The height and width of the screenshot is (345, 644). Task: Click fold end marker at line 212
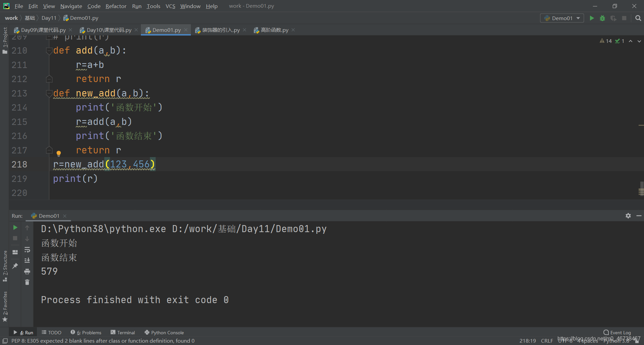click(49, 79)
